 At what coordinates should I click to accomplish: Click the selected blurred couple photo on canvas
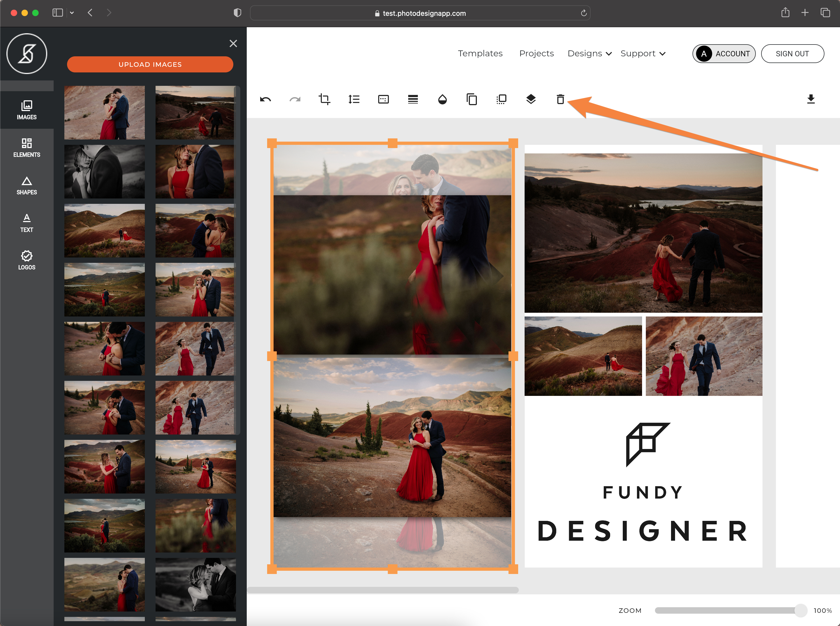pos(392,275)
